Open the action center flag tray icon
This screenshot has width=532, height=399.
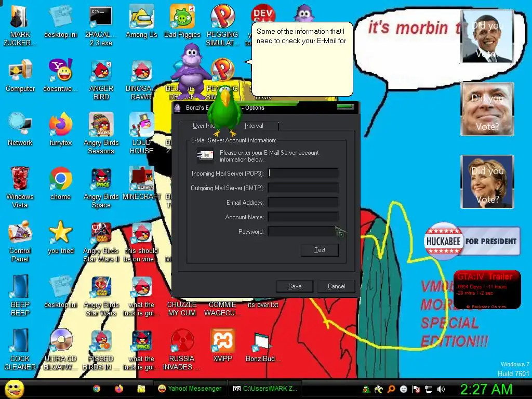click(x=416, y=389)
